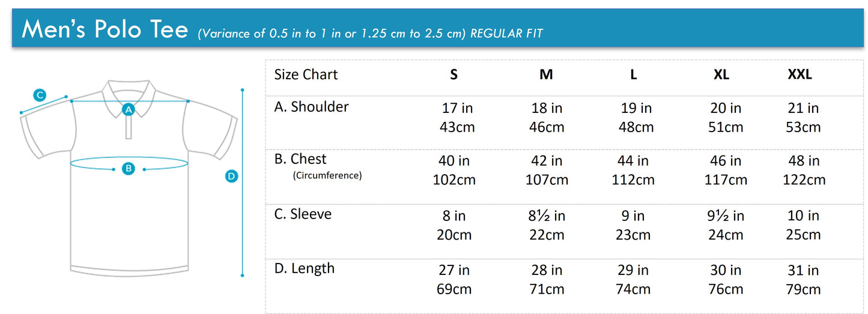Image resolution: width=868 pixels, height=314 pixels.
Task: Click the polo shirt button placket
Action: coord(129,127)
